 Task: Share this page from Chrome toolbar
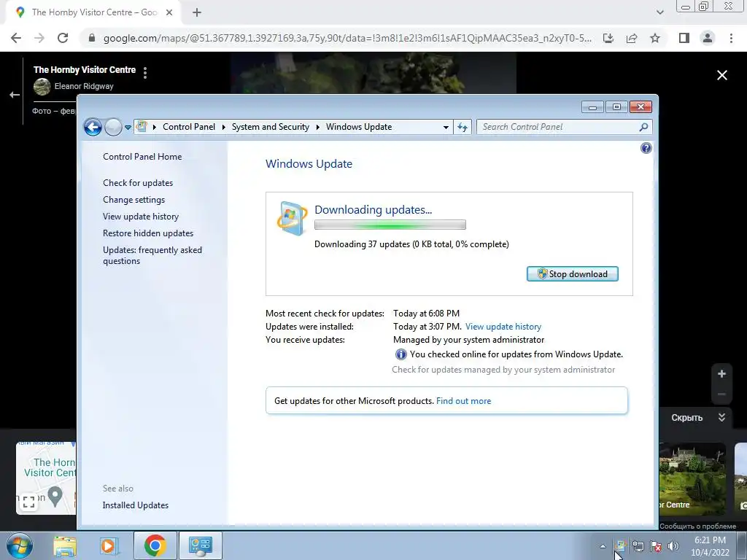pyautogui.click(x=632, y=38)
